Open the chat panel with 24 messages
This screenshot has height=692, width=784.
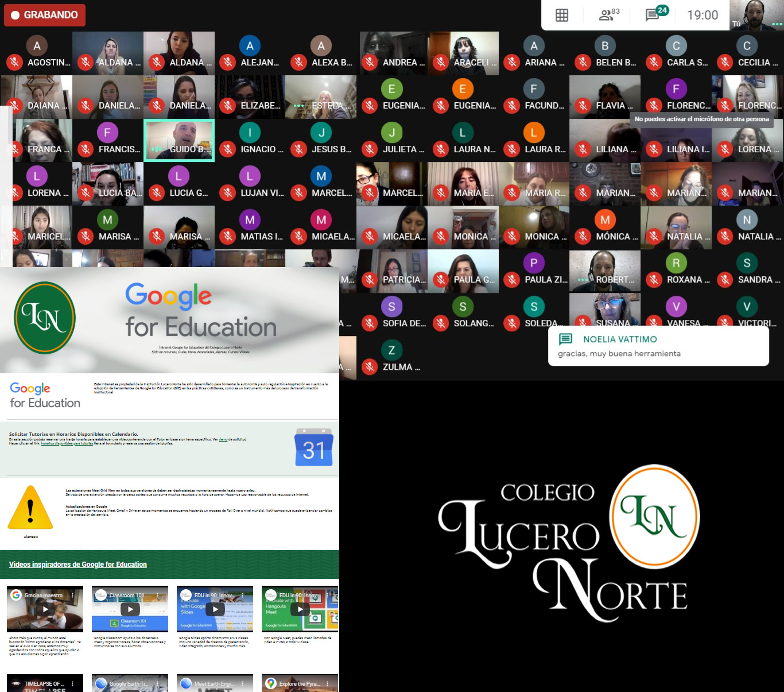(657, 14)
